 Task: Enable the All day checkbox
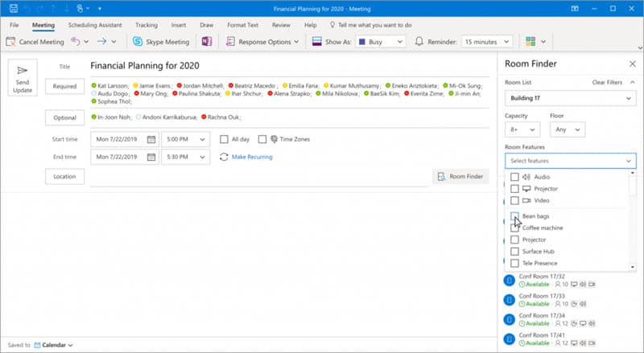click(x=224, y=139)
